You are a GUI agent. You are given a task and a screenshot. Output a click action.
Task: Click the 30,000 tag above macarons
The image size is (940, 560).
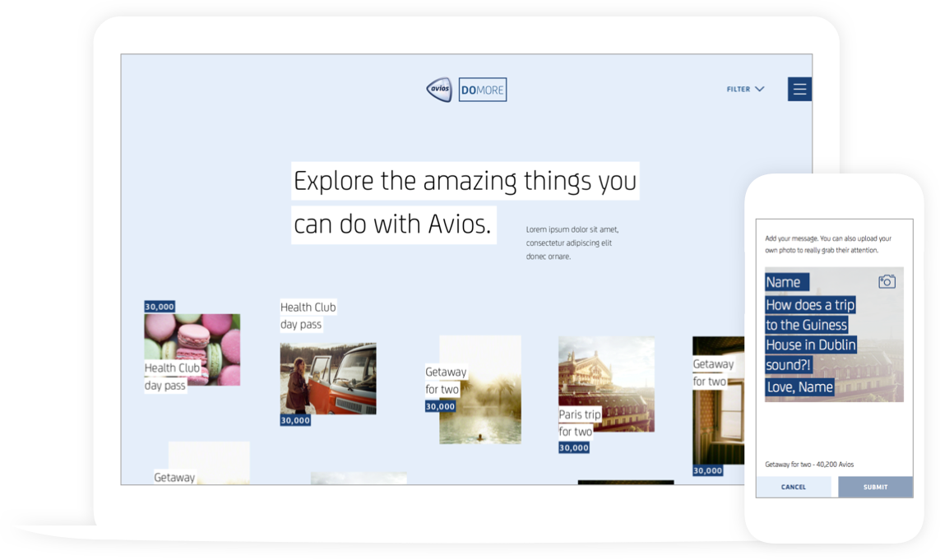tap(160, 307)
